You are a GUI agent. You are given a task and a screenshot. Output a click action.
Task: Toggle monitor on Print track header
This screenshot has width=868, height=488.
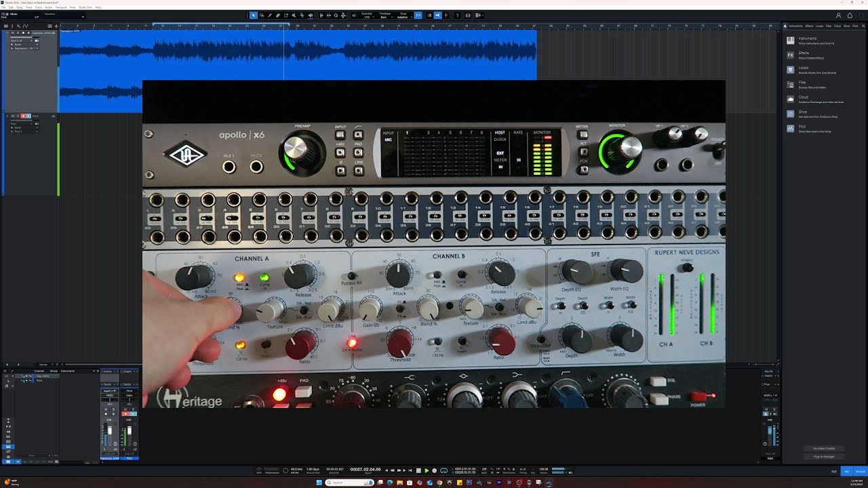pyautogui.click(x=29, y=116)
